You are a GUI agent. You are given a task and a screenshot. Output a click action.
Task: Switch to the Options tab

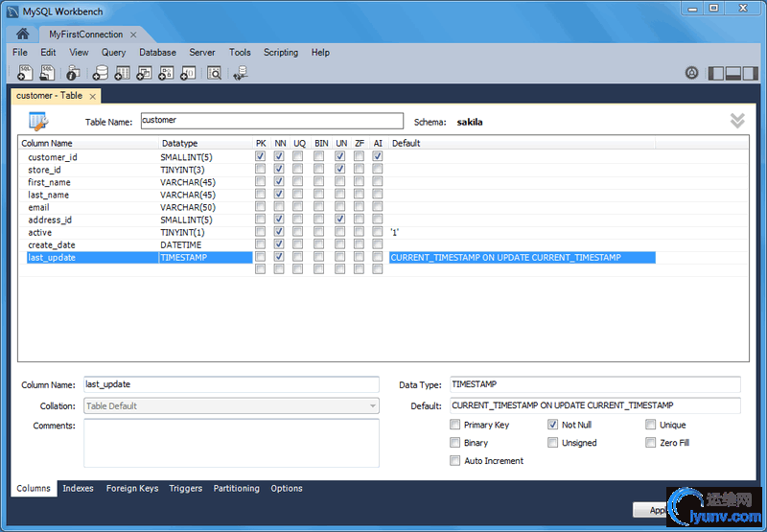[x=287, y=489]
